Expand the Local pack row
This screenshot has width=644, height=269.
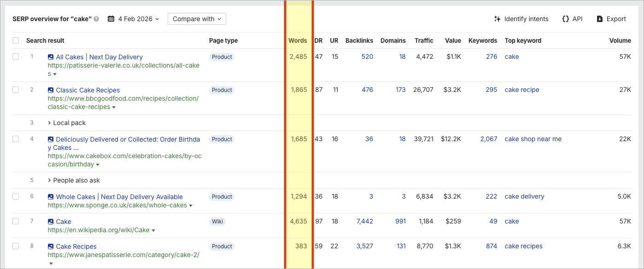(x=67, y=123)
